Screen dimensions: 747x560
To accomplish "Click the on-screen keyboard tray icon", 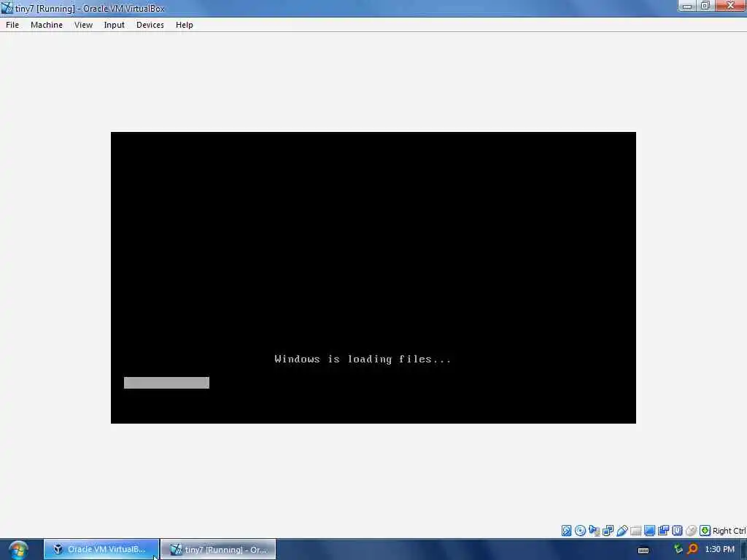I will (x=643, y=550).
